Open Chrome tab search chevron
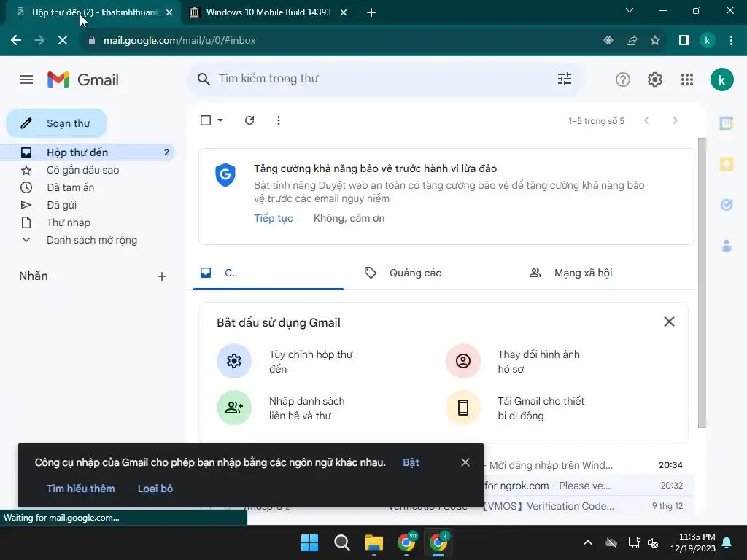The image size is (747, 560). pos(630,10)
